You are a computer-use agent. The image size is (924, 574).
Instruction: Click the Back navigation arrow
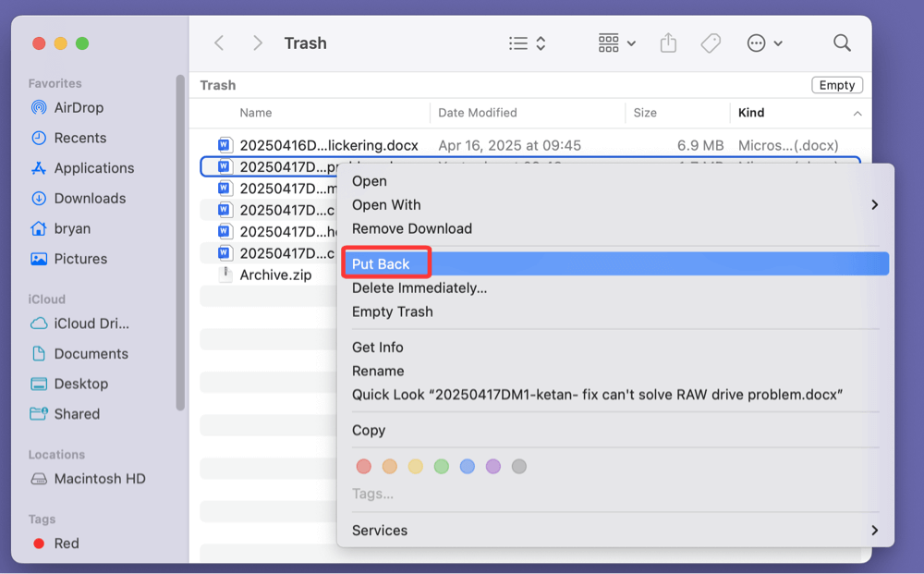click(x=219, y=43)
